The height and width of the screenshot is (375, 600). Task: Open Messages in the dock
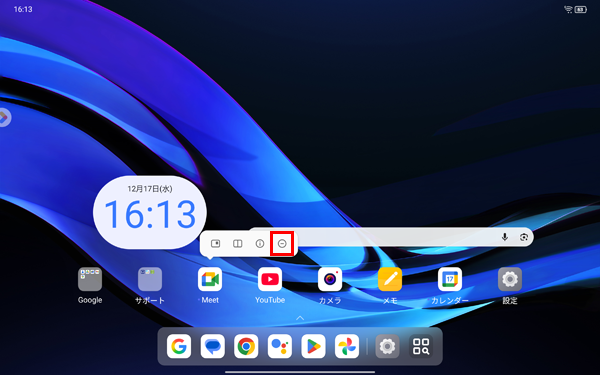[213, 346]
